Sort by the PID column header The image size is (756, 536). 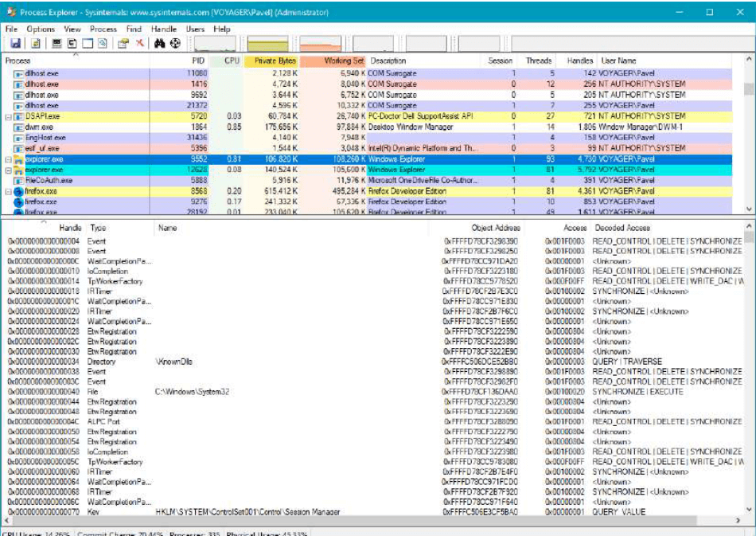pos(180,61)
